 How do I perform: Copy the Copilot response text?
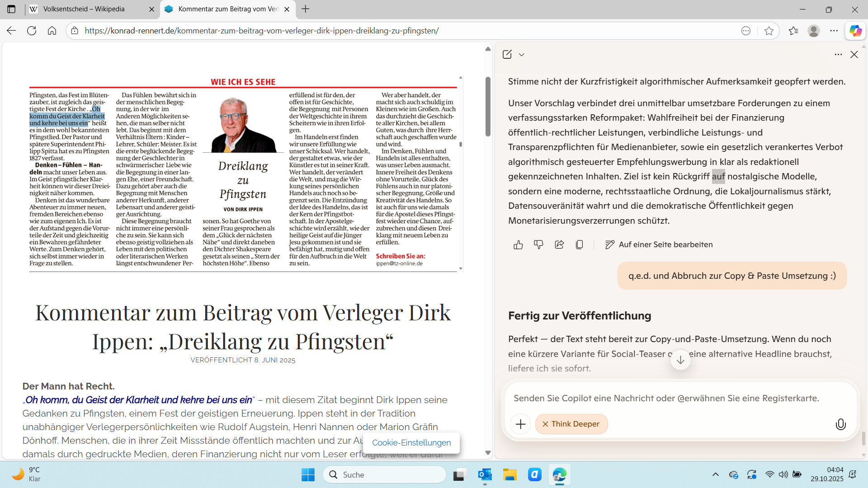580,245
